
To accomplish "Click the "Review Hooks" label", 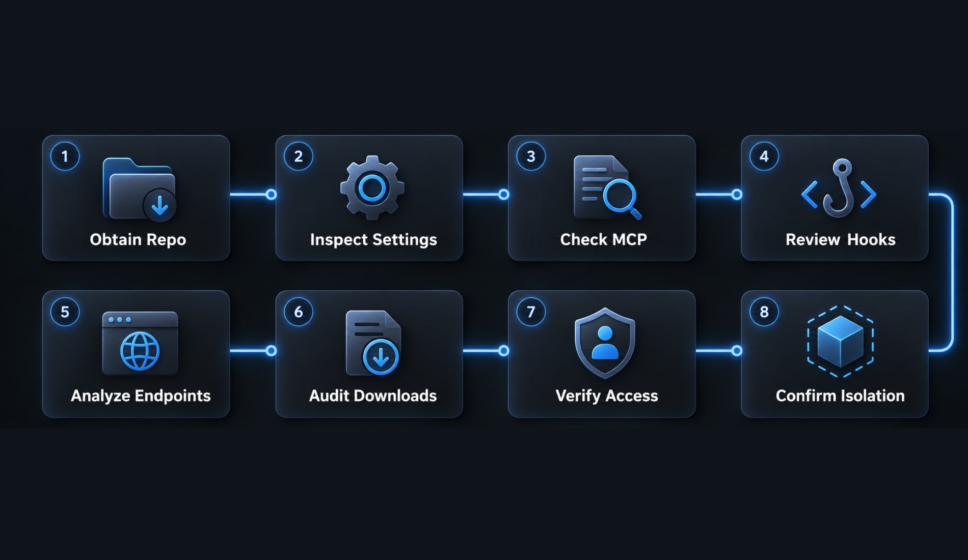I will [x=841, y=239].
